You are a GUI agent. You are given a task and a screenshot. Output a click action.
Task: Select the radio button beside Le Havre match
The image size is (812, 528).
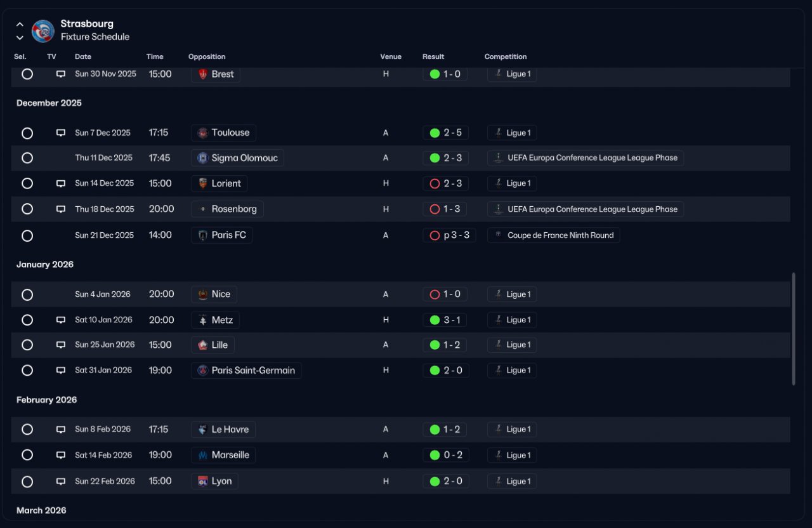coord(27,429)
